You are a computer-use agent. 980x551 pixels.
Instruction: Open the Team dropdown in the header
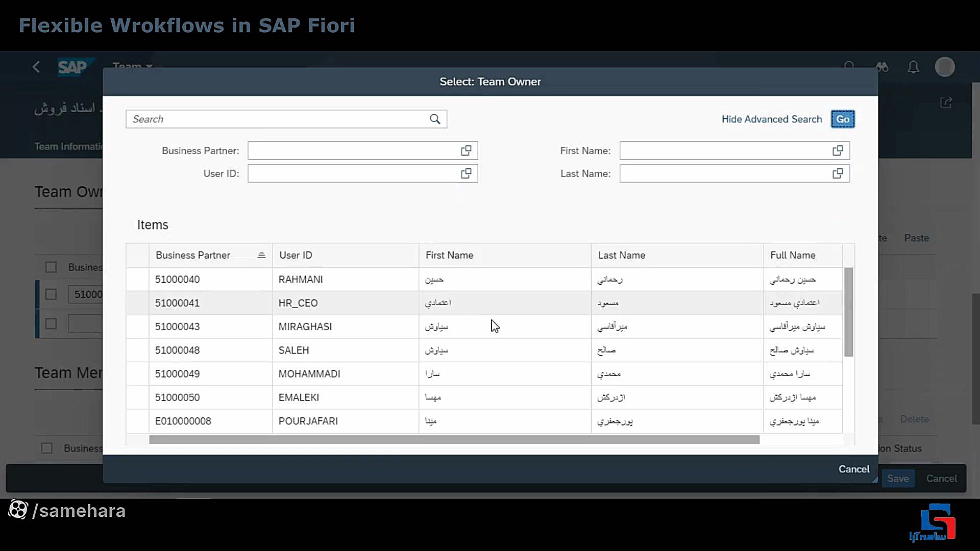pyautogui.click(x=133, y=66)
